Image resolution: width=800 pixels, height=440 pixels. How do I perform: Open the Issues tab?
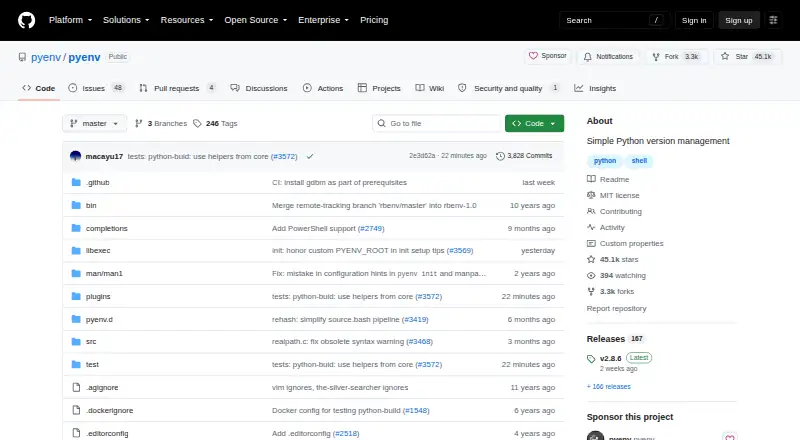[x=95, y=88]
